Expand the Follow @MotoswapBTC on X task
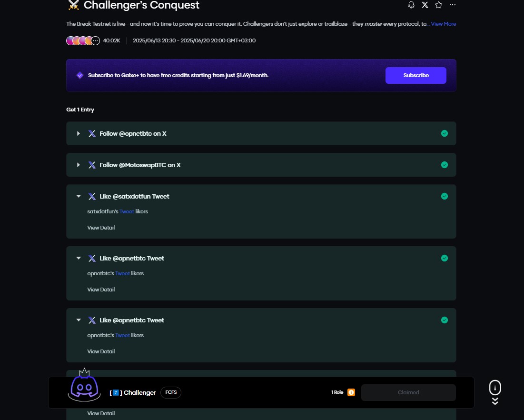Image resolution: width=524 pixels, height=420 pixels. click(x=79, y=165)
